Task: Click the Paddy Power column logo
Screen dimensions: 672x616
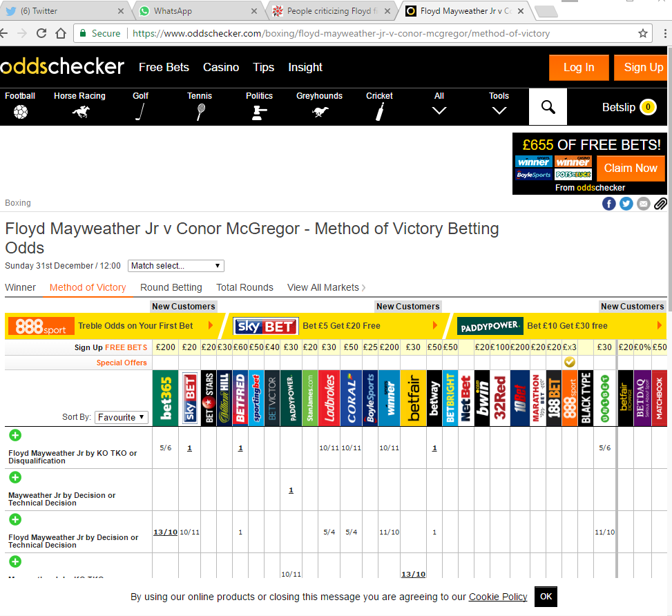Action: (291, 398)
